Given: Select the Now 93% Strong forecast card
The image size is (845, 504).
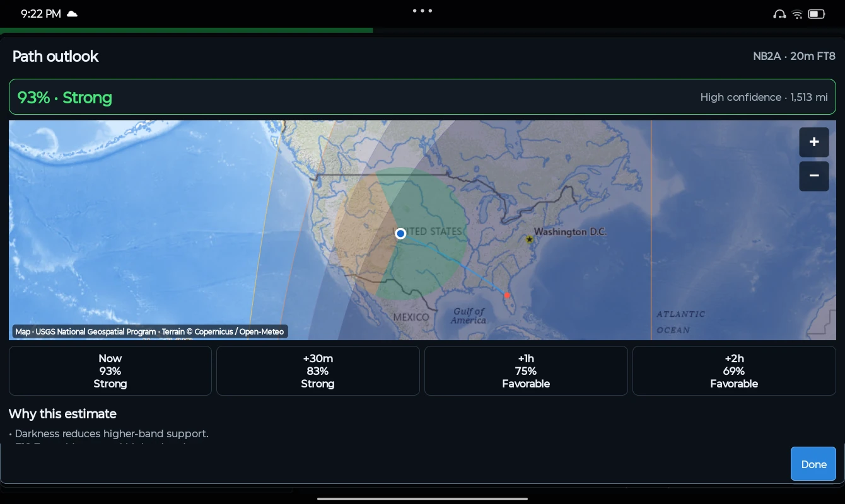Looking at the screenshot, I should (x=110, y=371).
